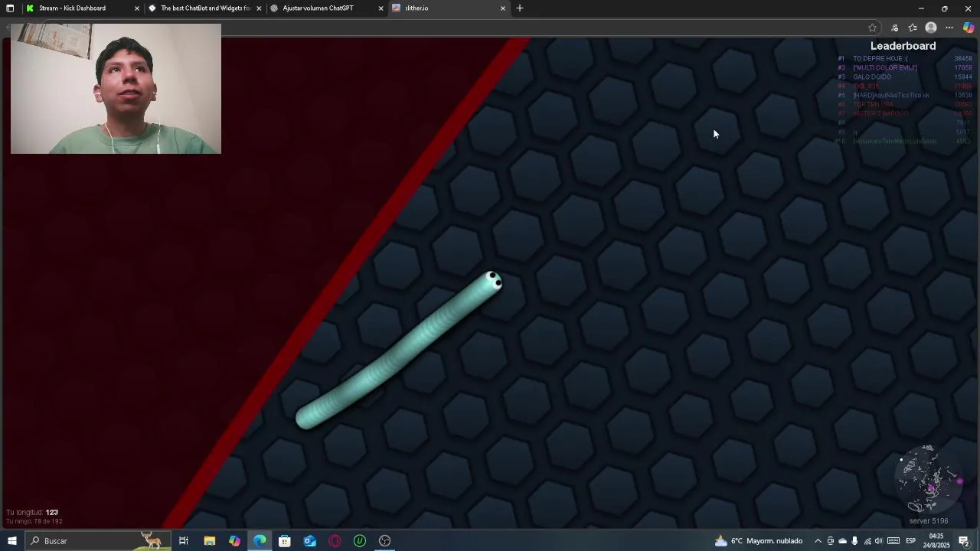Open the notification center icon
This screenshot has height=551, width=980.
click(964, 541)
